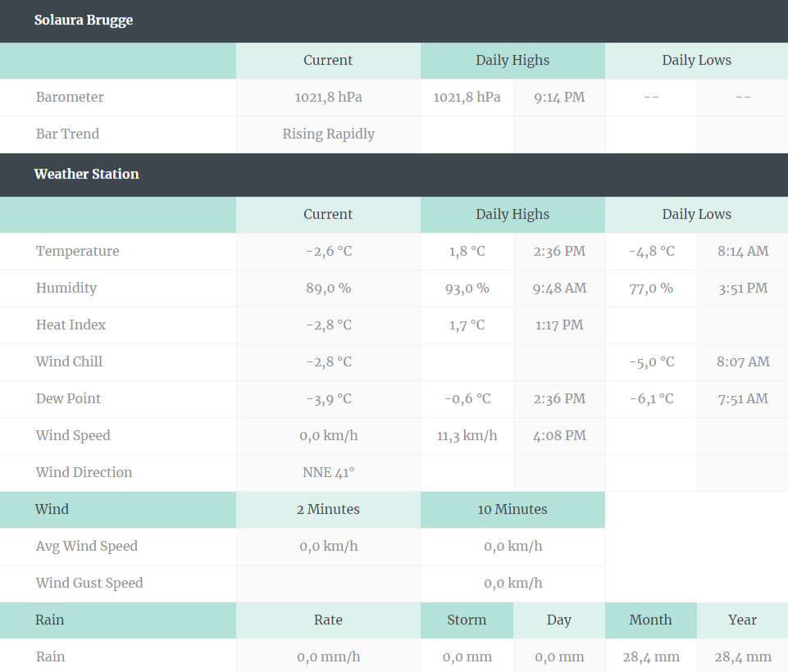Click dew point low time 7:51 AM
This screenshot has width=788, height=672.
pyautogui.click(x=743, y=398)
